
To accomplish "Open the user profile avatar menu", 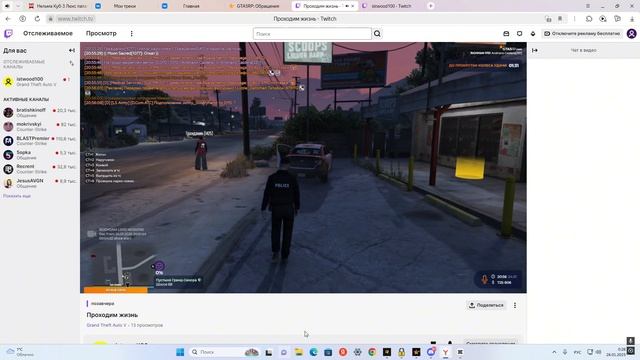I will point(631,33).
